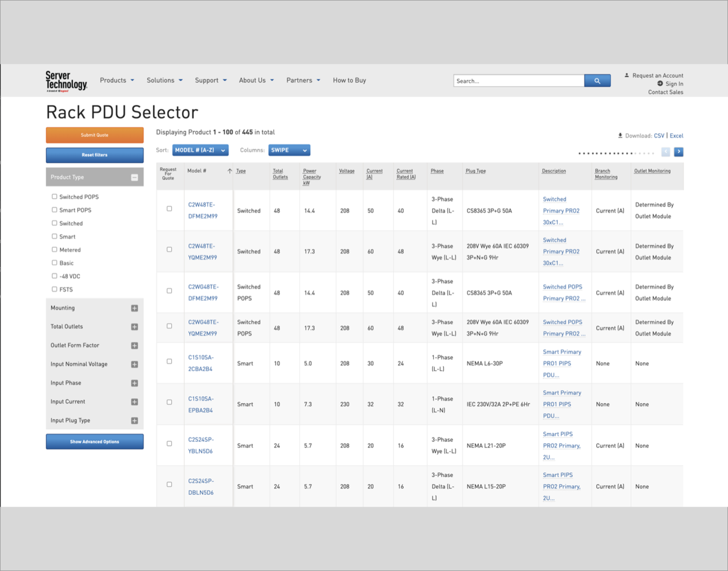Screen dimensions: 728x571
Task: Sort by Plug Type column header
Action: [476, 171]
